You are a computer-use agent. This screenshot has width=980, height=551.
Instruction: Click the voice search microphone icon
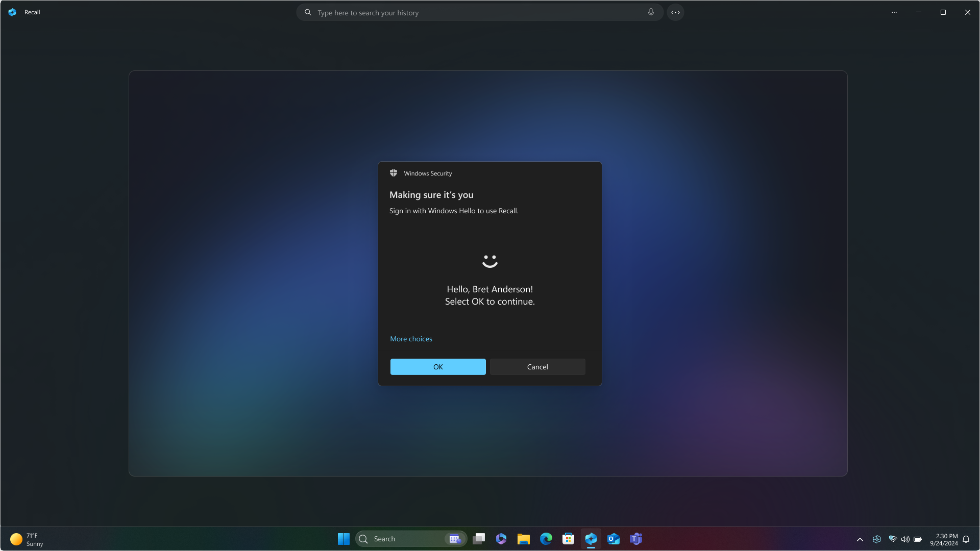tap(650, 12)
